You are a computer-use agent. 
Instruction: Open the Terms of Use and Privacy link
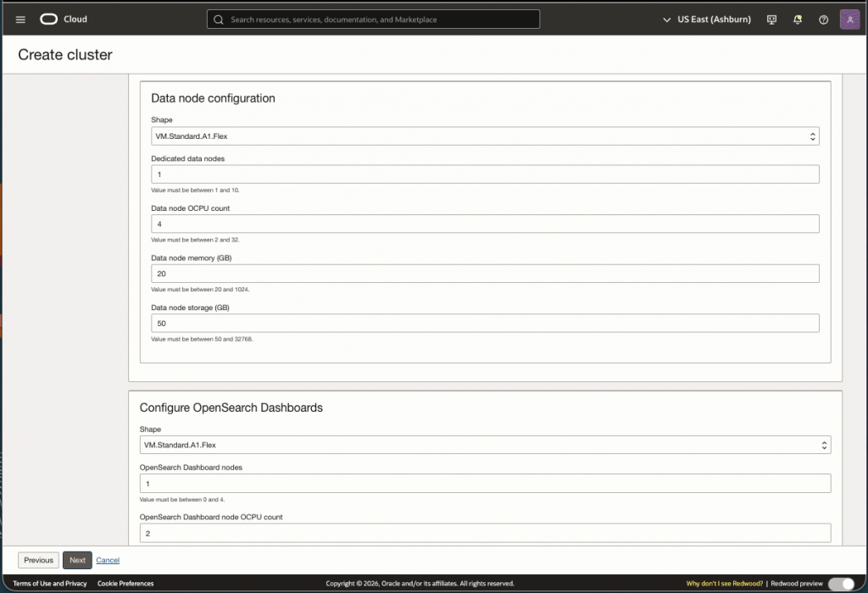tap(50, 584)
